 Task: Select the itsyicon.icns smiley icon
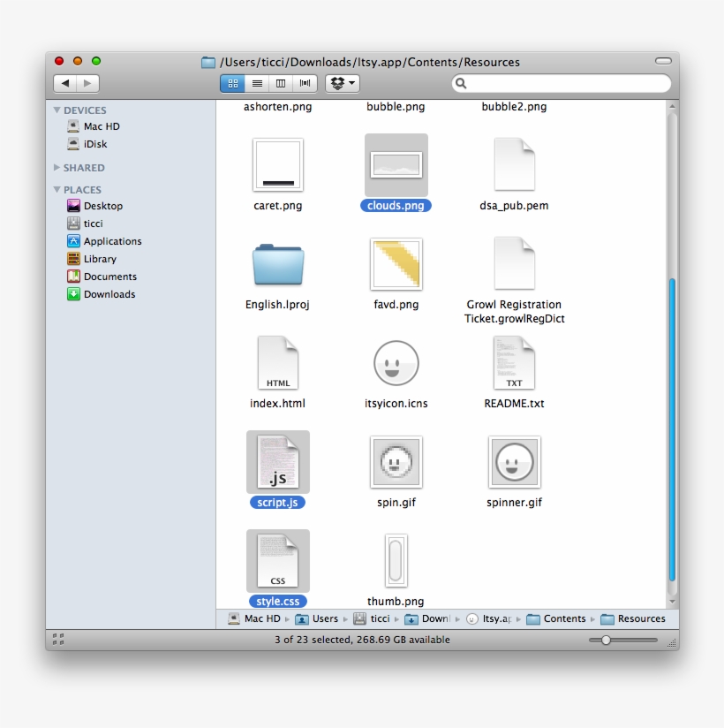tap(396, 362)
